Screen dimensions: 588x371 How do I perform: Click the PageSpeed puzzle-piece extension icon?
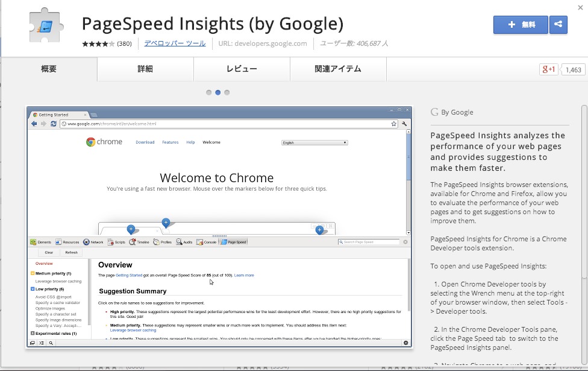(46, 26)
